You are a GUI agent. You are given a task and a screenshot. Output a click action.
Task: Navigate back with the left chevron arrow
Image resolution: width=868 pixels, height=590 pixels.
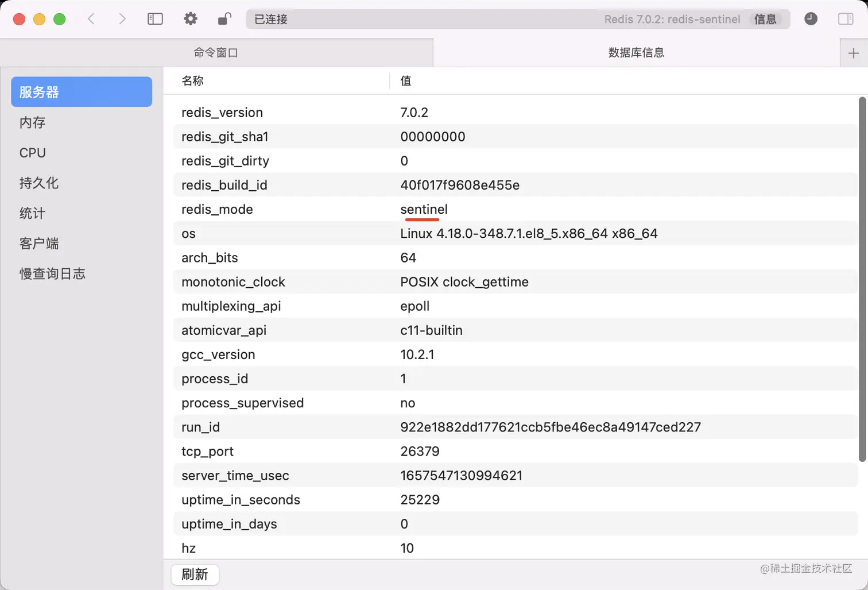click(x=91, y=18)
